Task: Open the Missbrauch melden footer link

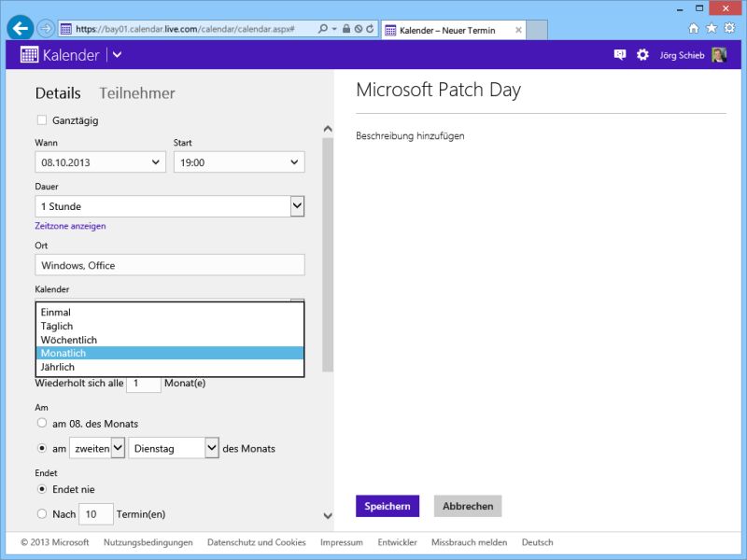Action: click(470, 542)
